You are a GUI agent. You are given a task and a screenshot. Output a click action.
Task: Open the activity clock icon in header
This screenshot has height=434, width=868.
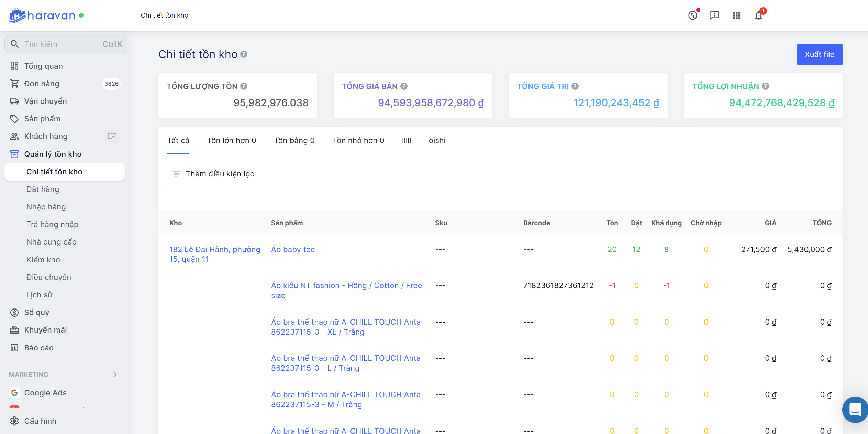coord(692,15)
